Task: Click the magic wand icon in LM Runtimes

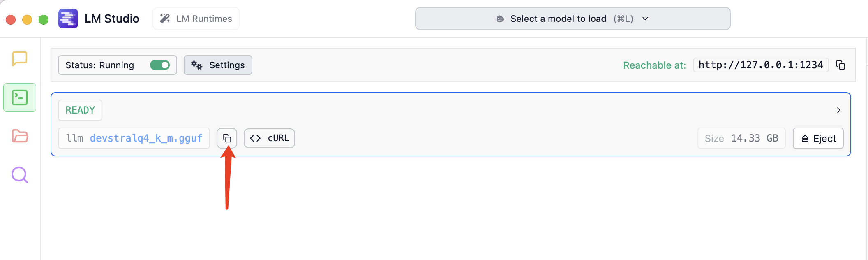Action: 165,19
